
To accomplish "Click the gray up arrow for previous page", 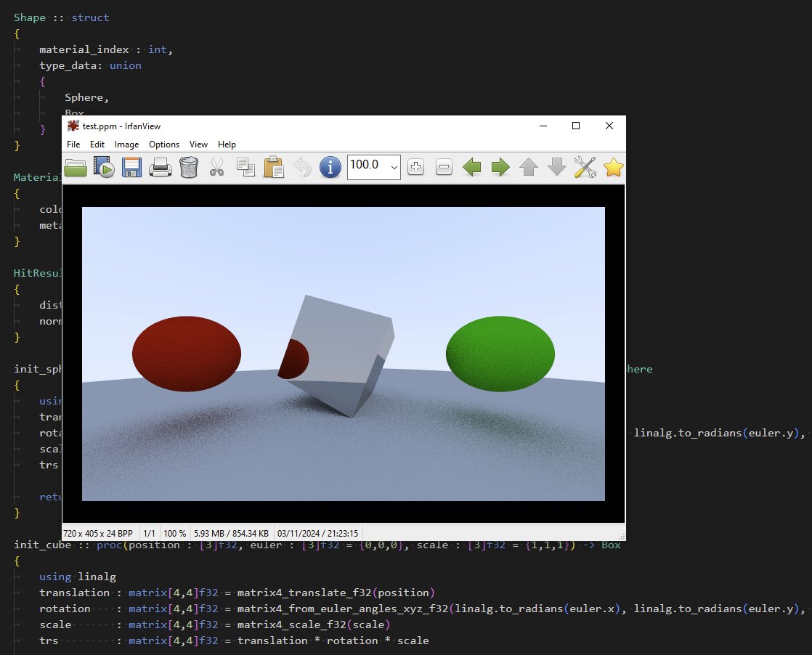I will (529, 167).
